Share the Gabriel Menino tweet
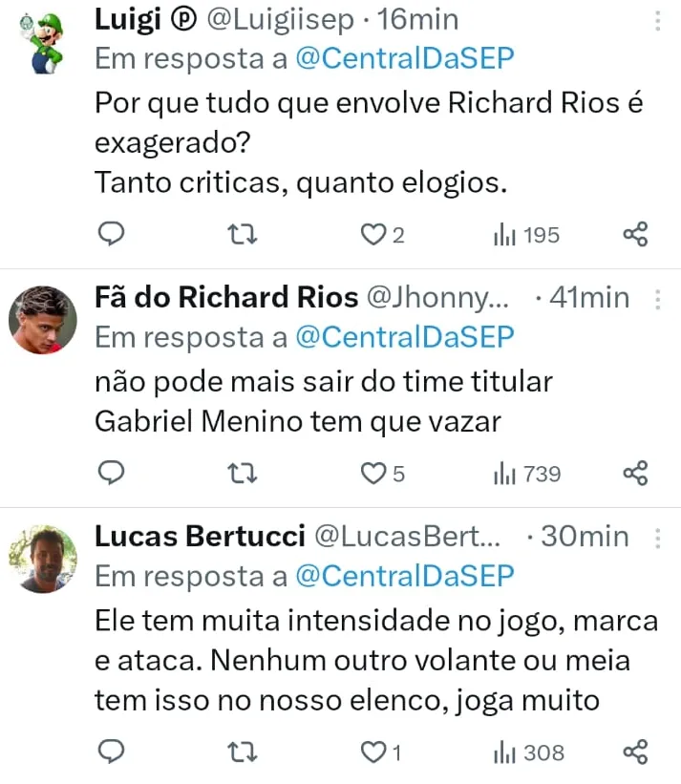681x784 pixels. (635, 473)
